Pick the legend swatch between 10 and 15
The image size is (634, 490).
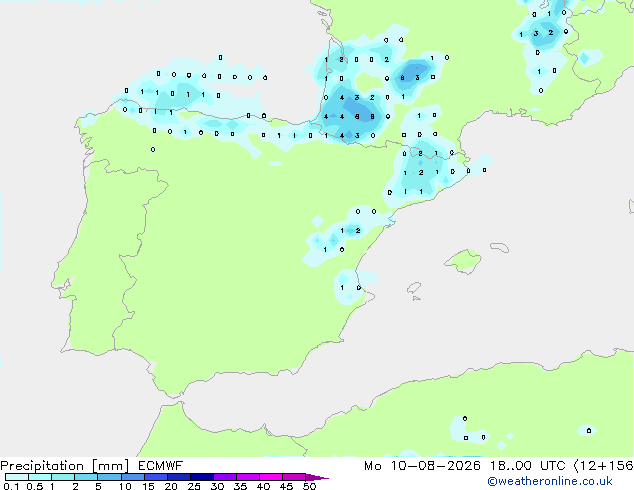click(132, 477)
